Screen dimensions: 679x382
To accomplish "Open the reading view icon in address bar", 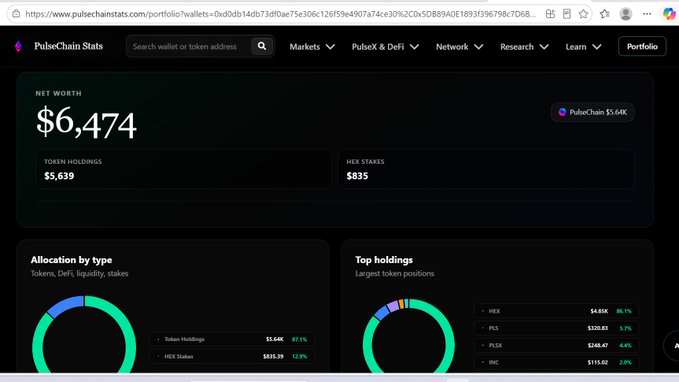I will click(x=566, y=14).
